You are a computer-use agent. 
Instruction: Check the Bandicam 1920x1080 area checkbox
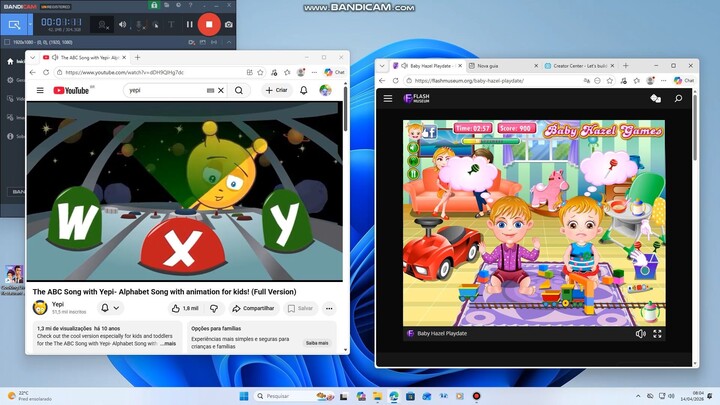pyautogui.click(x=7, y=42)
